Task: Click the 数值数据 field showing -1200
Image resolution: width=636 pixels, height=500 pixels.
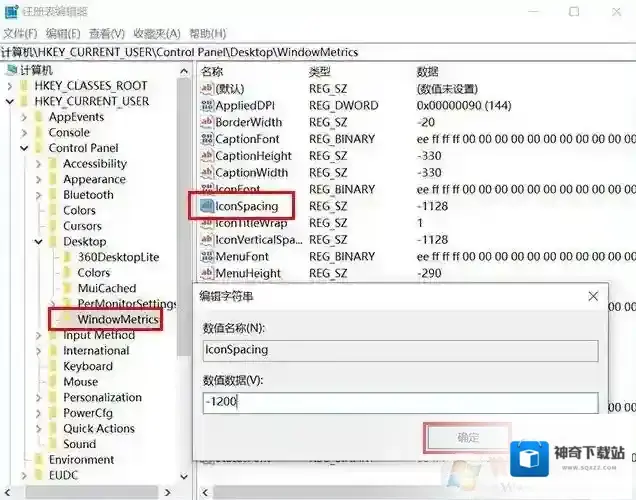Action: pyautogui.click(x=400, y=402)
